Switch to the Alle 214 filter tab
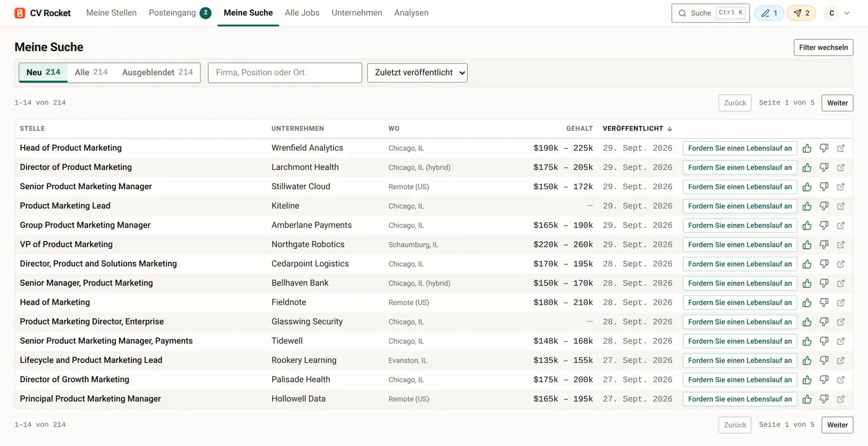The width and height of the screenshot is (868, 446). point(91,72)
